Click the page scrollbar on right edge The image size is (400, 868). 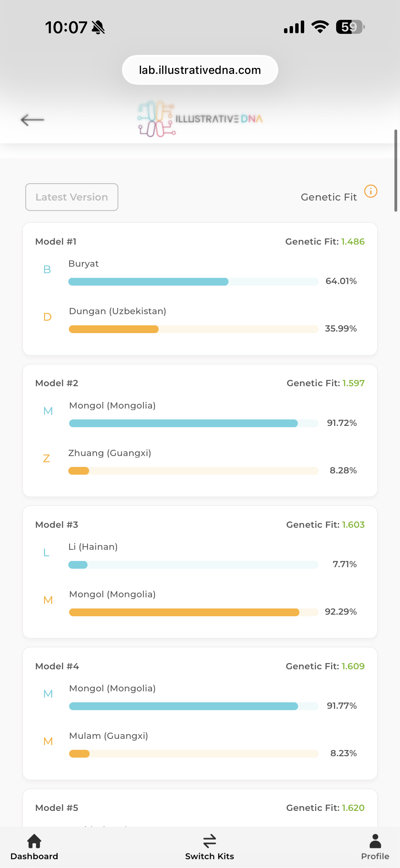(x=396, y=170)
